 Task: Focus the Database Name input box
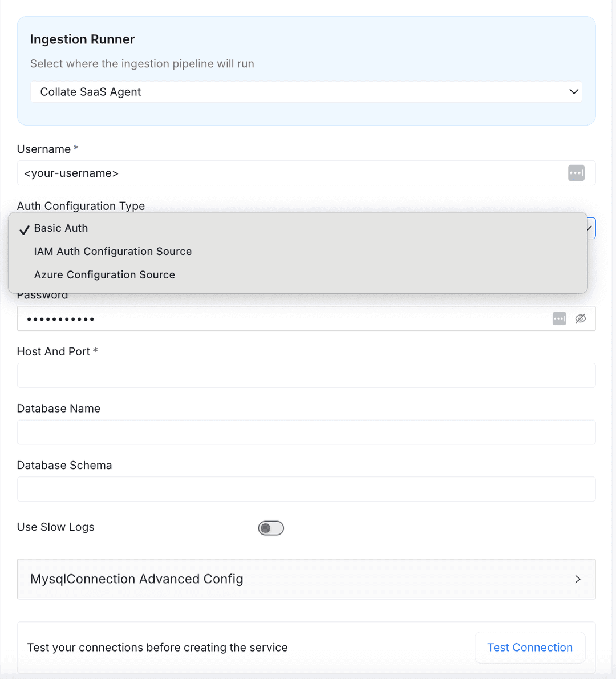[306, 433]
